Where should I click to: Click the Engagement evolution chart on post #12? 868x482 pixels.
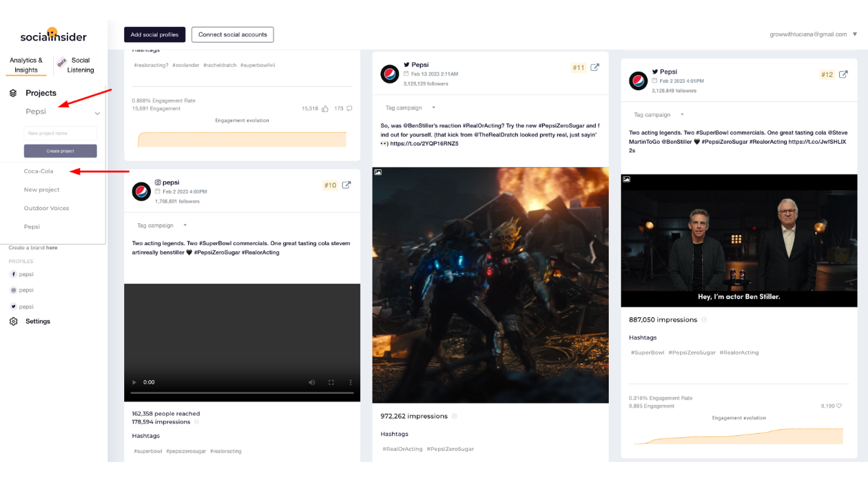[739, 436]
